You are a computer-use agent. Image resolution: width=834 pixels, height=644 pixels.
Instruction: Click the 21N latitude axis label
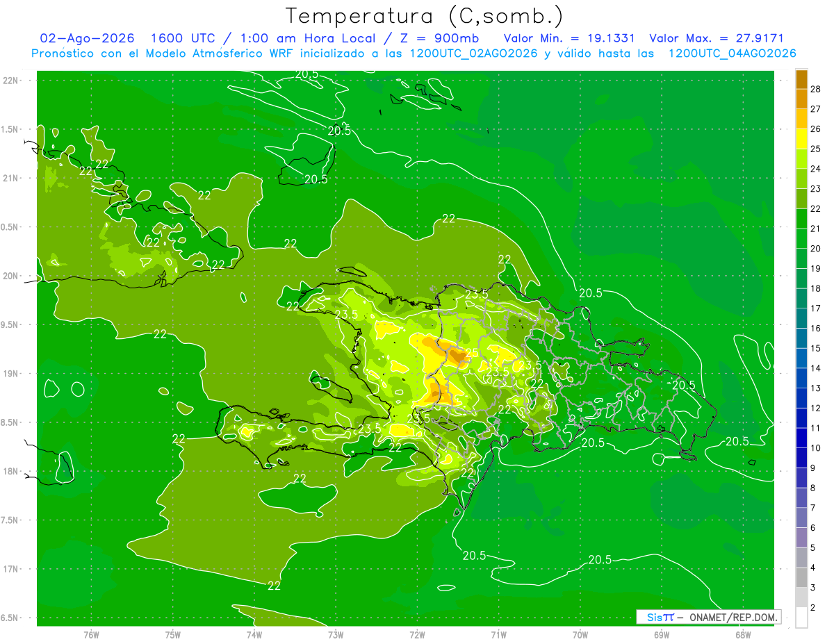coord(10,179)
